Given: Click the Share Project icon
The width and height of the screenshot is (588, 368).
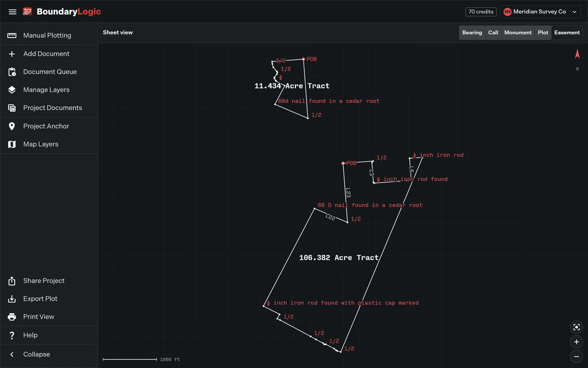Looking at the screenshot, I should point(12,281).
